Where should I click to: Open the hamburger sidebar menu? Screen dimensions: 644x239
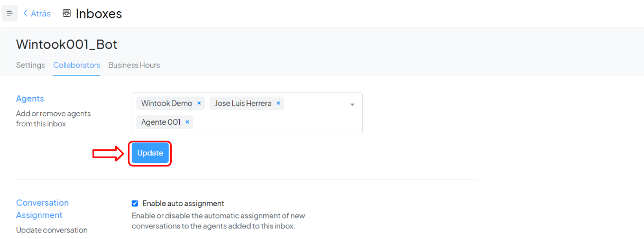click(x=10, y=13)
